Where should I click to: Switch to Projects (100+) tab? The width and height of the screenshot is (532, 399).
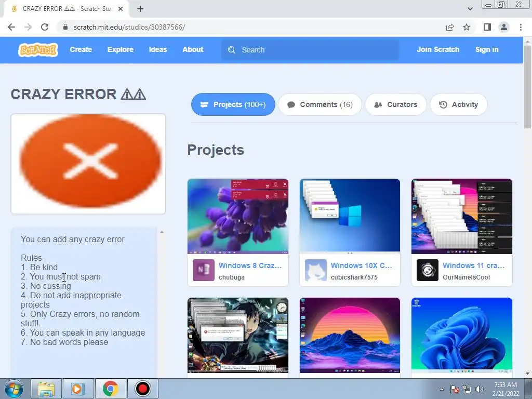pos(233,104)
